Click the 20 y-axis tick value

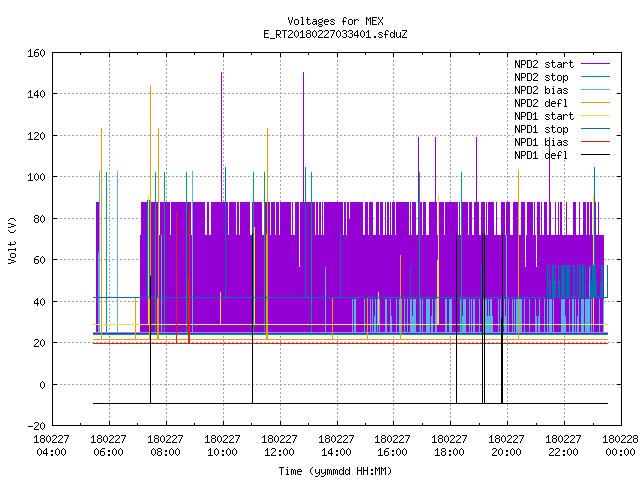click(39, 343)
